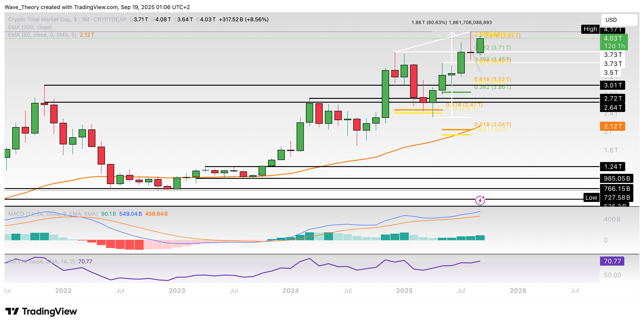Viewport: 644px width, 325px height.
Task: Click the purple lightning bolt event icon
Action: point(480,201)
